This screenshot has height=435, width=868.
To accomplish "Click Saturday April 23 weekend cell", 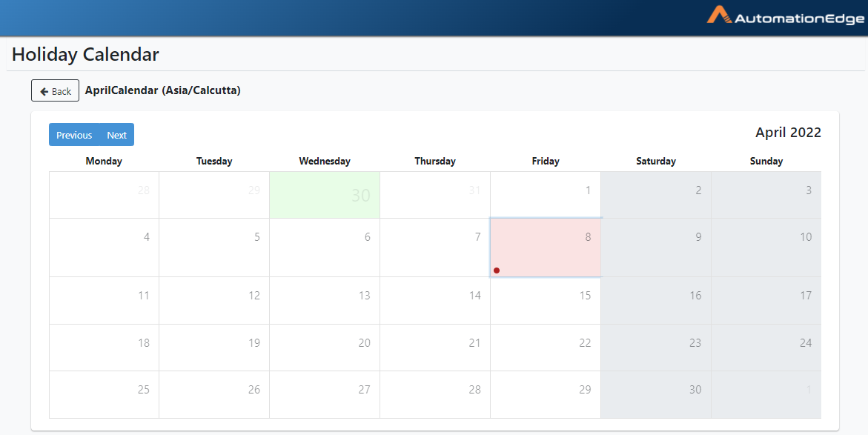I will 656,348.
